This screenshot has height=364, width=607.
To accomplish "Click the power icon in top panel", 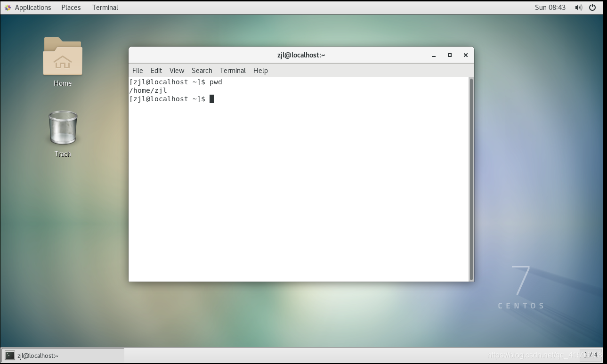I will click(x=593, y=8).
